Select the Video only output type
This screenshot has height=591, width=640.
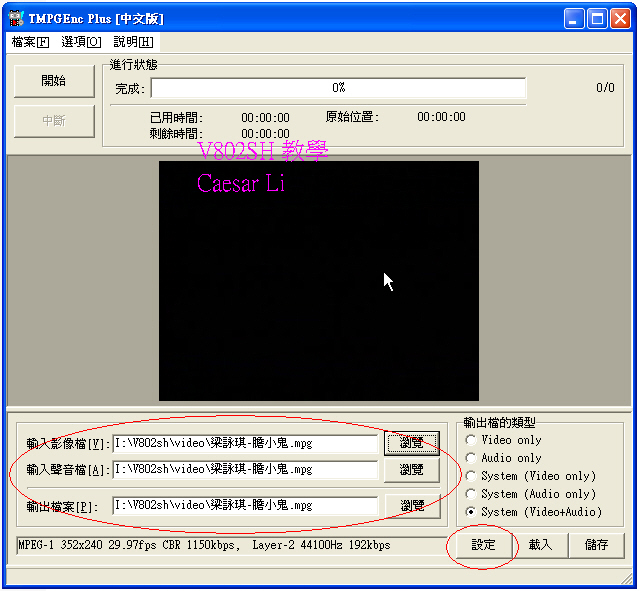coord(471,440)
